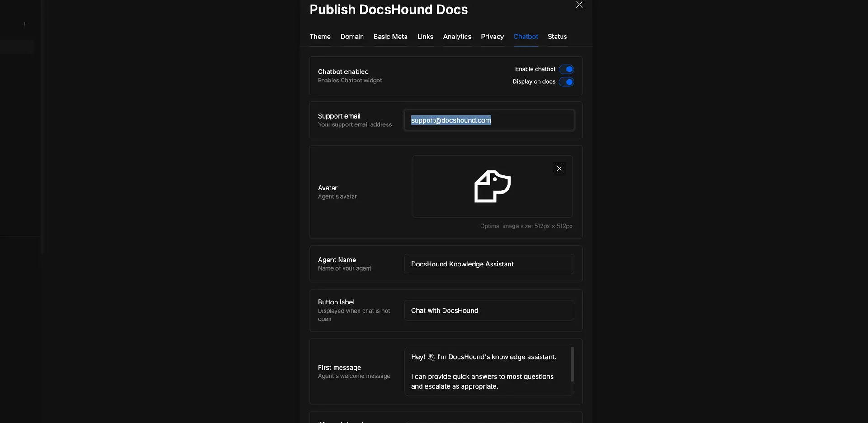Viewport: 868px width, 423px height.
Task: Select the Chatbot tab
Action: pos(526,37)
